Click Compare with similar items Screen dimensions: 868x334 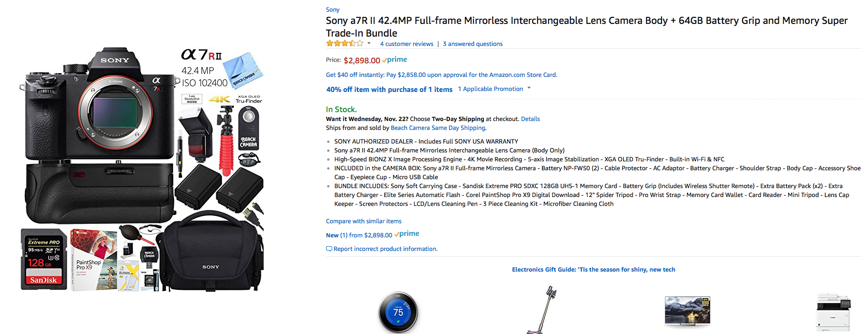pos(364,221)
